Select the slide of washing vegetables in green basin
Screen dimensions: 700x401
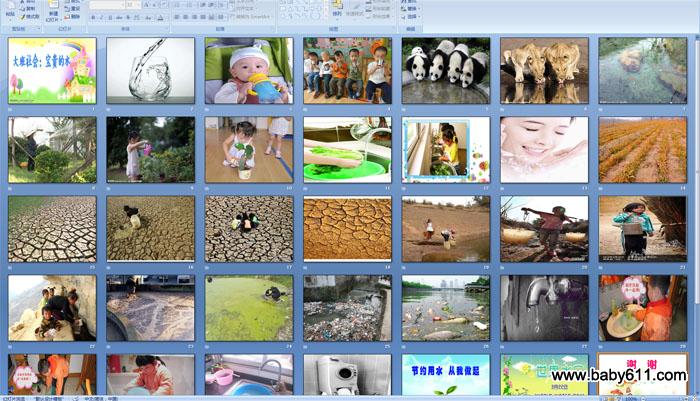pos(347,150)
